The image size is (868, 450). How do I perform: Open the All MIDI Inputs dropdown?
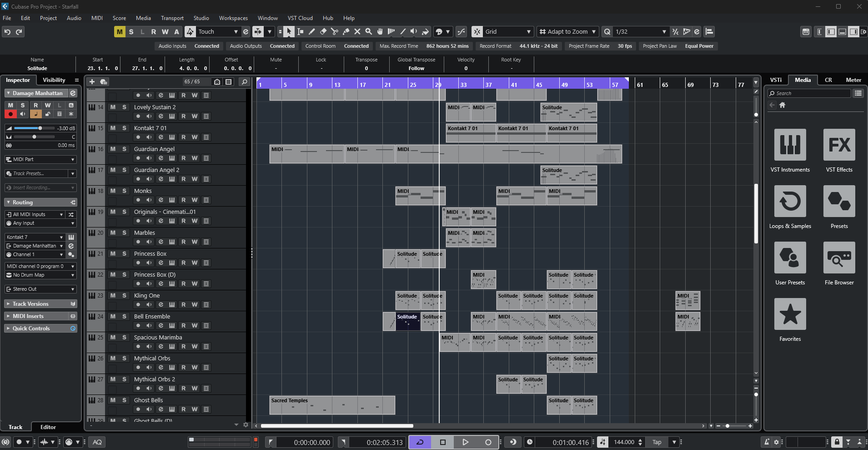[35, 214]
